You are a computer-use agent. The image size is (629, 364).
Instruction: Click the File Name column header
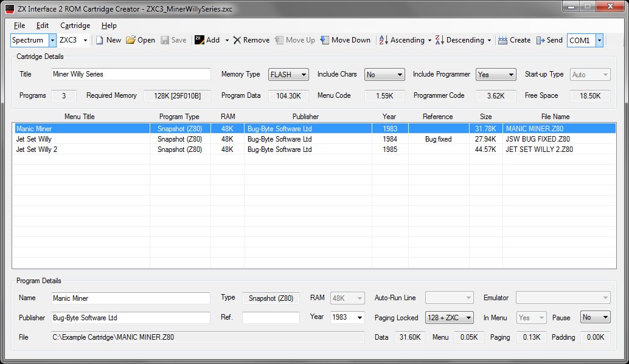tap(555, 117)
